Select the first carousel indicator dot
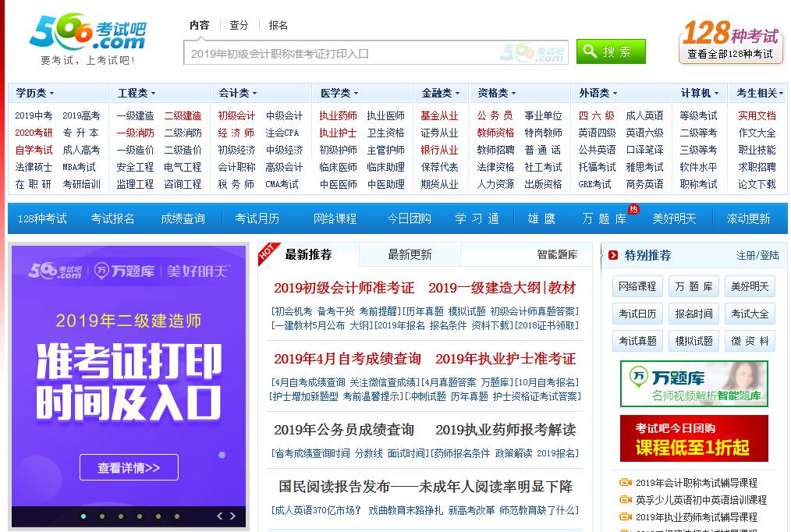The height and width of the screenshot is (532, 791). tap(83, 516)
